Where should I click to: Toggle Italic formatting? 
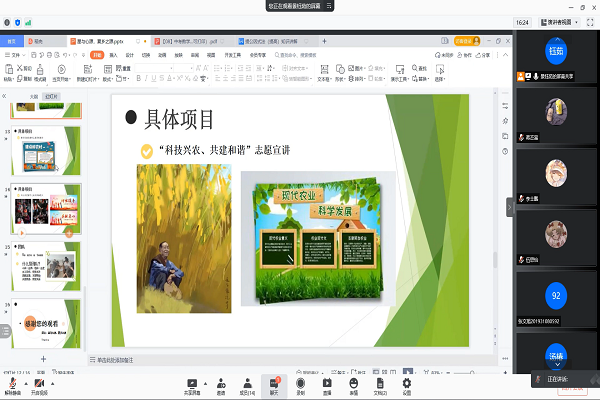pyautogui.click(x=146, y=78)
